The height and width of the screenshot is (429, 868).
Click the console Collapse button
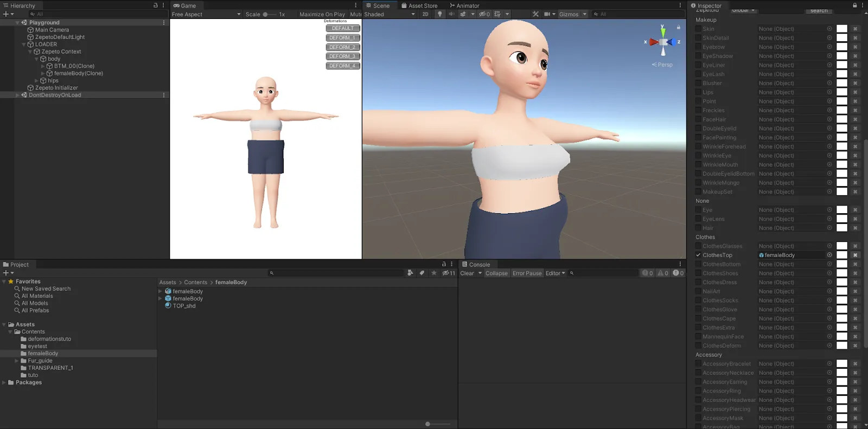click(x=496, y=273)
